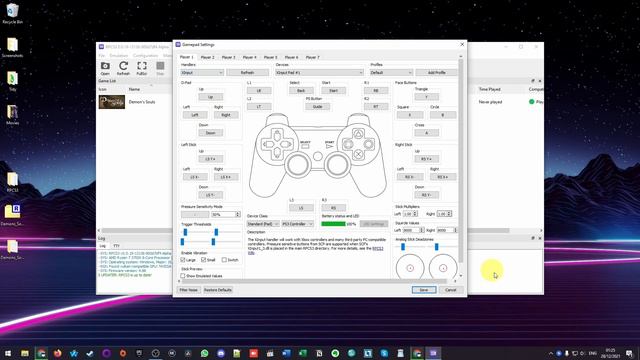
Task: Switch to the Player 2 tab
Action: tap(207, 57)
